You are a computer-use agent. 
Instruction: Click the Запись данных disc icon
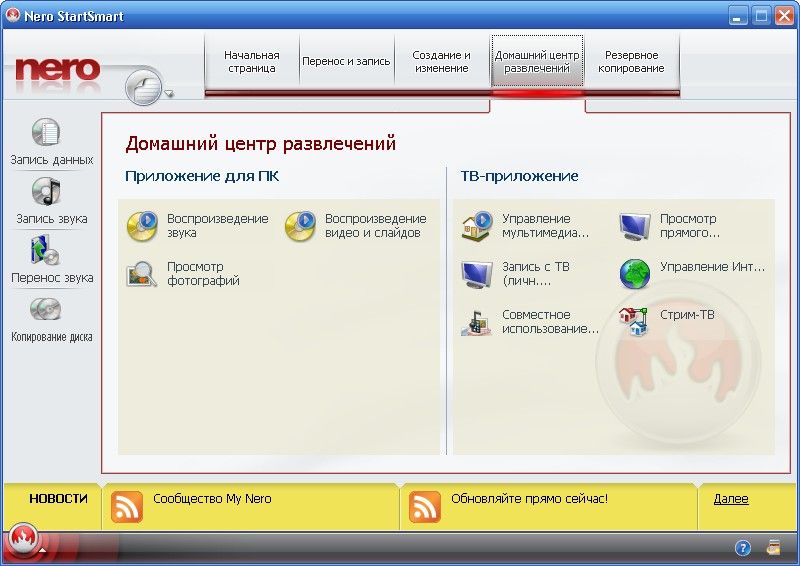click(46, 132)
